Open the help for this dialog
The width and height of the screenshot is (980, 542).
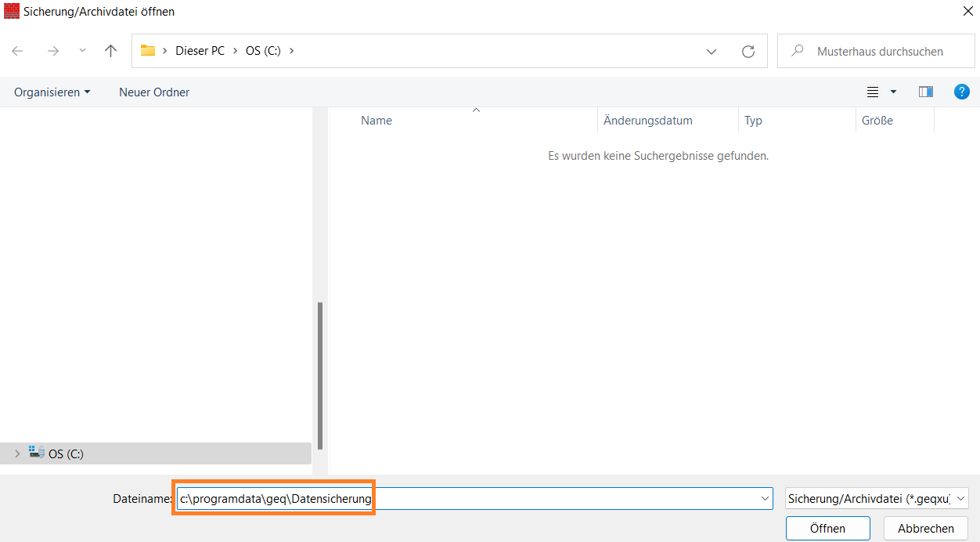pyautogui.click(x=962, y=92)
